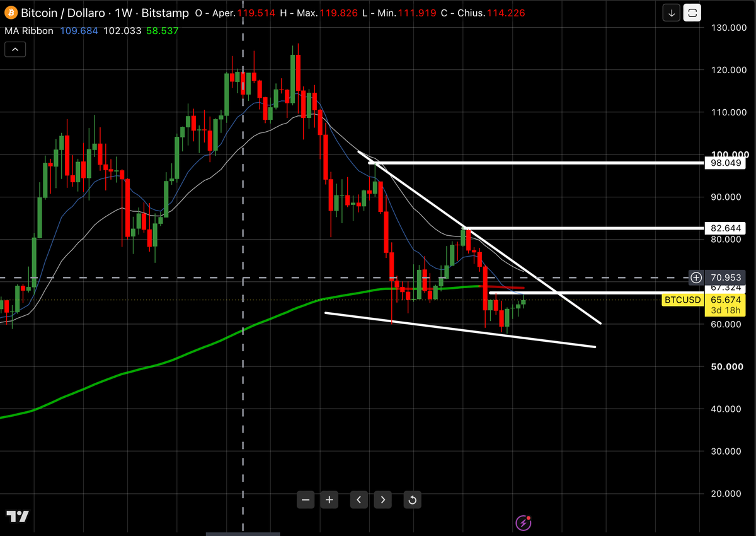
Task: Select the lower descending white trendline
Action: coord(460,330)
